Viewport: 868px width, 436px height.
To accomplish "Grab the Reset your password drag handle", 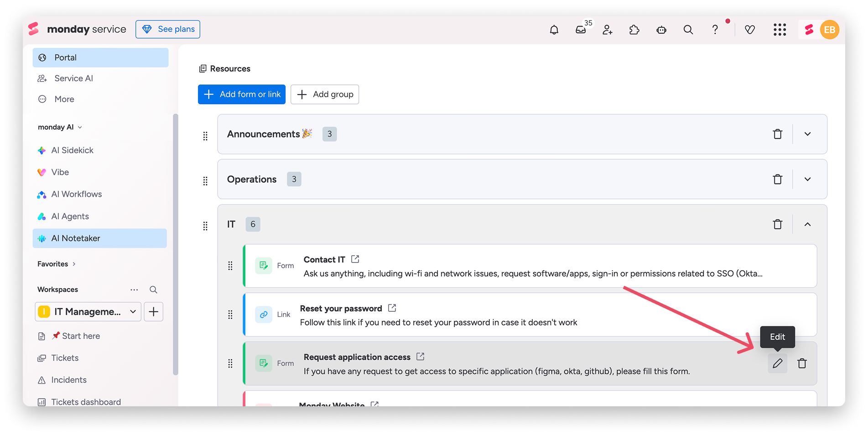I will click(x=230, y=315).
